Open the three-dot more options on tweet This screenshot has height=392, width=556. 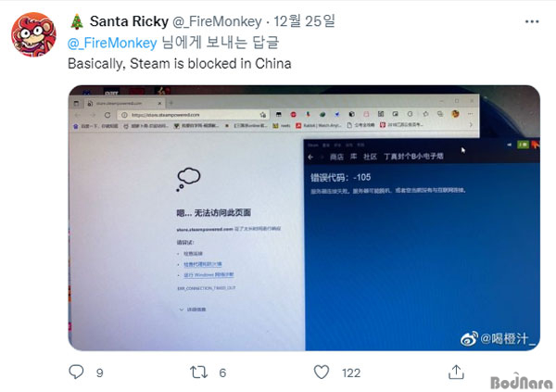(532, 21)
